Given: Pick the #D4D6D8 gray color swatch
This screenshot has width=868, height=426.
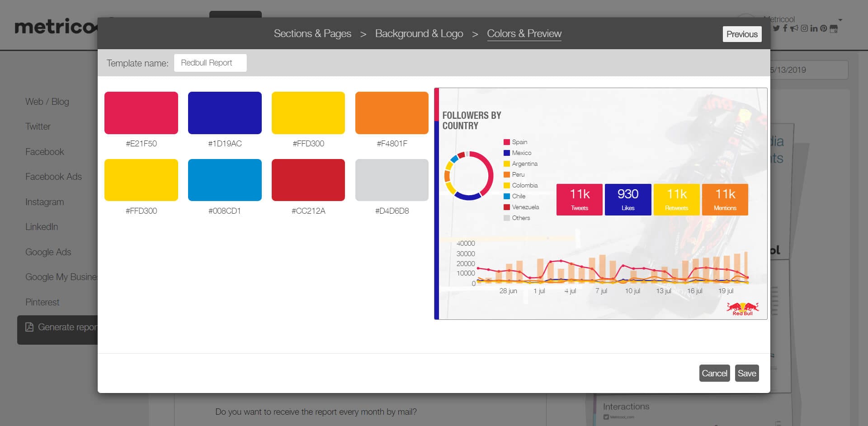Looking at the screenshot, I should click(392, 180).
